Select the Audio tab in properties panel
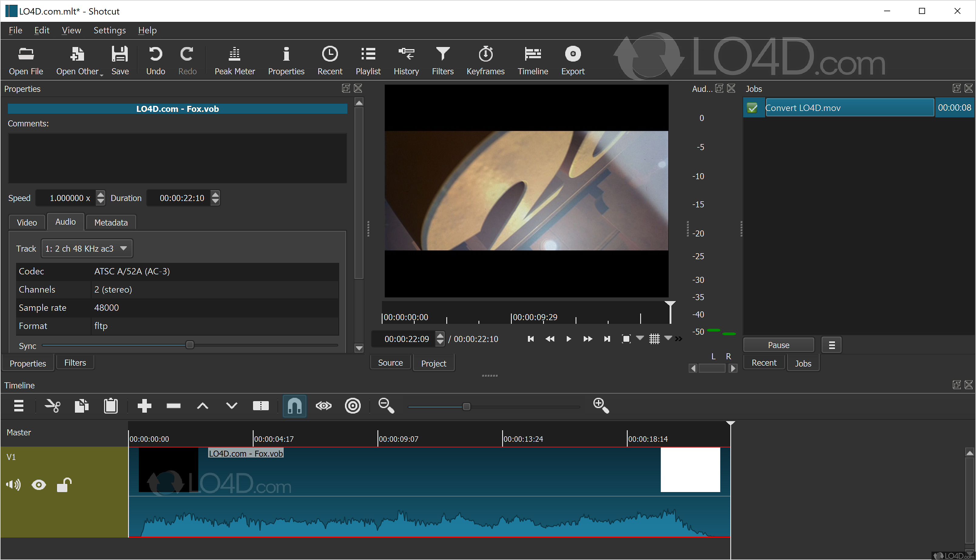The image size is (976, 560). 64,222
